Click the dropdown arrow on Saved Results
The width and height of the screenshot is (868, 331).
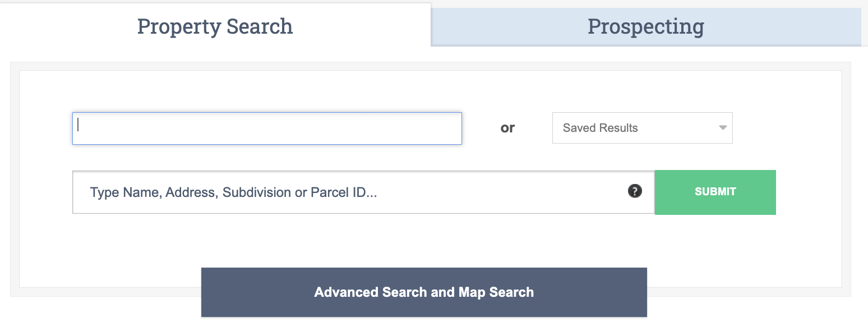click(722, 127)
